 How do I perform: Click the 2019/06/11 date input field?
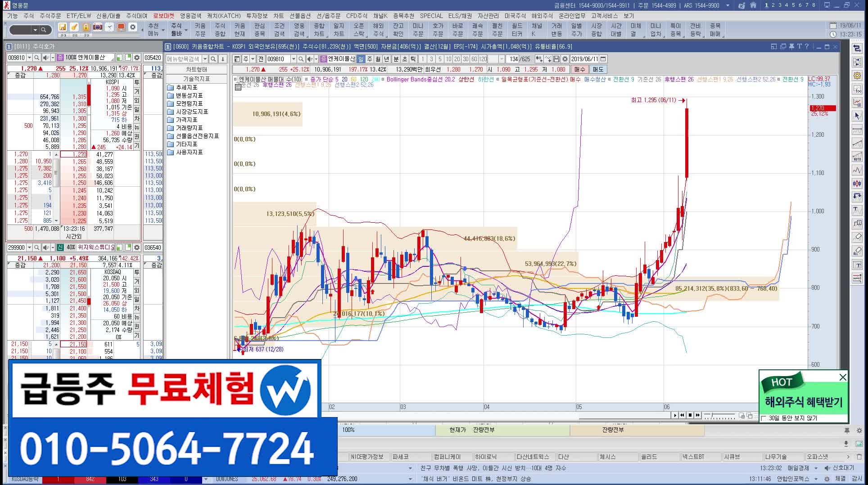584,59
